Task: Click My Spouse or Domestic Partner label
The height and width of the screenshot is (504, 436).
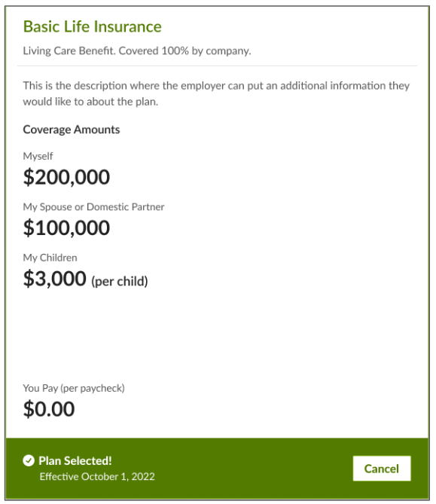Action: [93, 207]
